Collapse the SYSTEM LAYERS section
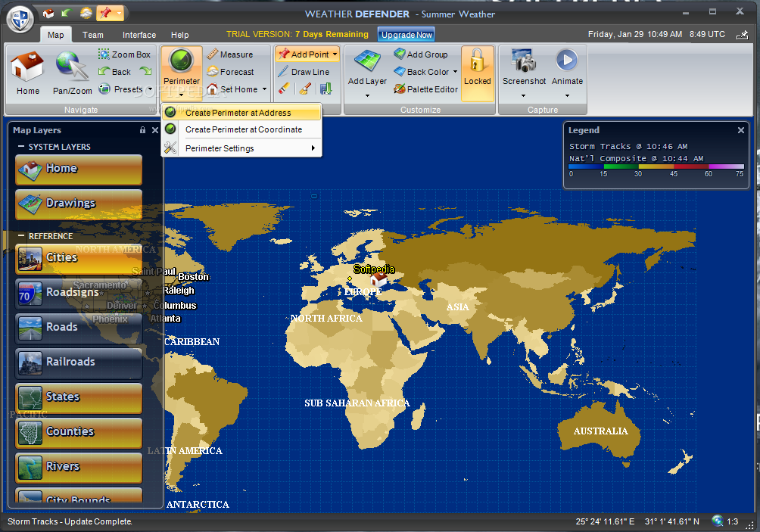Screen dimensions: 760x532 tap(21, 146)
